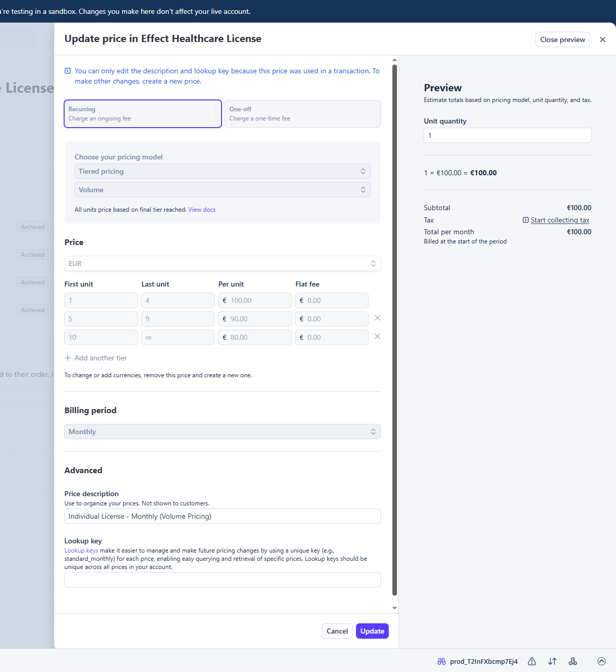
Task: Open the Monthly billing period dropdown
Action: click(x=222, y=432)
